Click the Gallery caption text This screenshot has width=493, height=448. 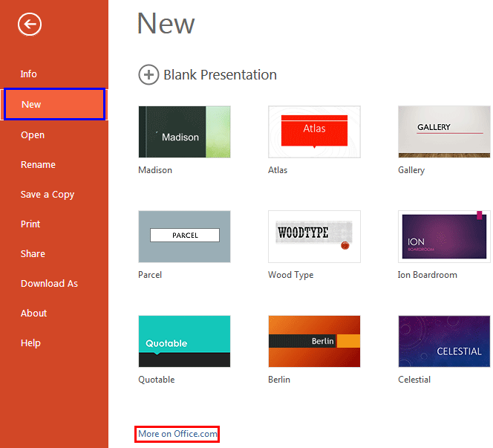point(411,170)
